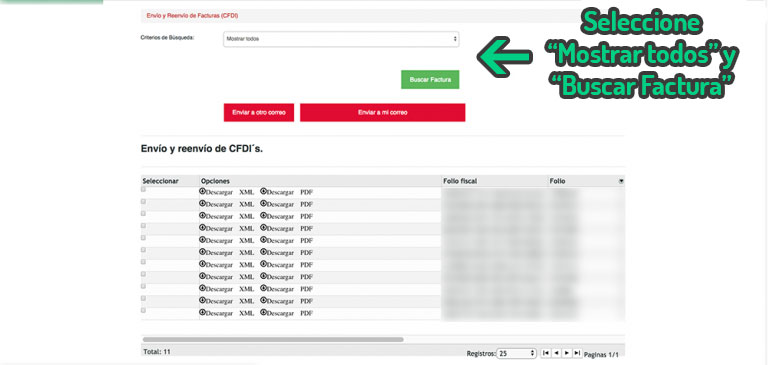Toggle the last invoice row checkbox
This screenshot has width=768, height=365.
click(144, 310)
